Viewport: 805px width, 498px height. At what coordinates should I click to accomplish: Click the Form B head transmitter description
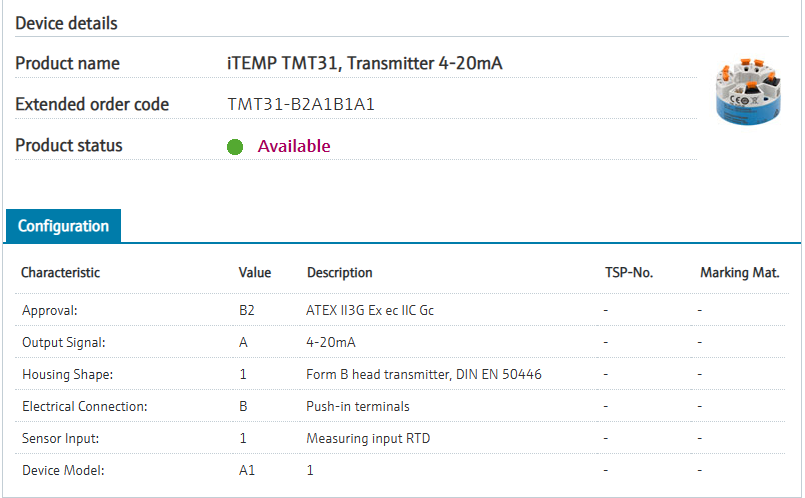click(424, 374)
